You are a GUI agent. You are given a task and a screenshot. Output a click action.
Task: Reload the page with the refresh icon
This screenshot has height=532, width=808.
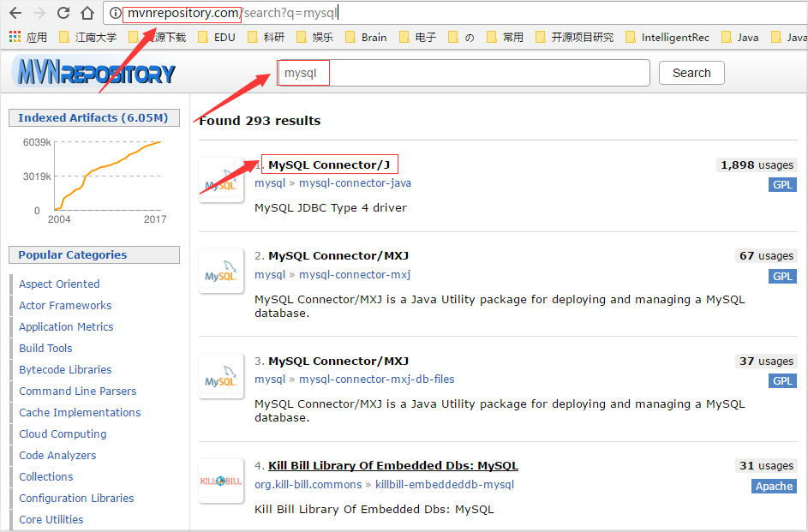point(63,13)
